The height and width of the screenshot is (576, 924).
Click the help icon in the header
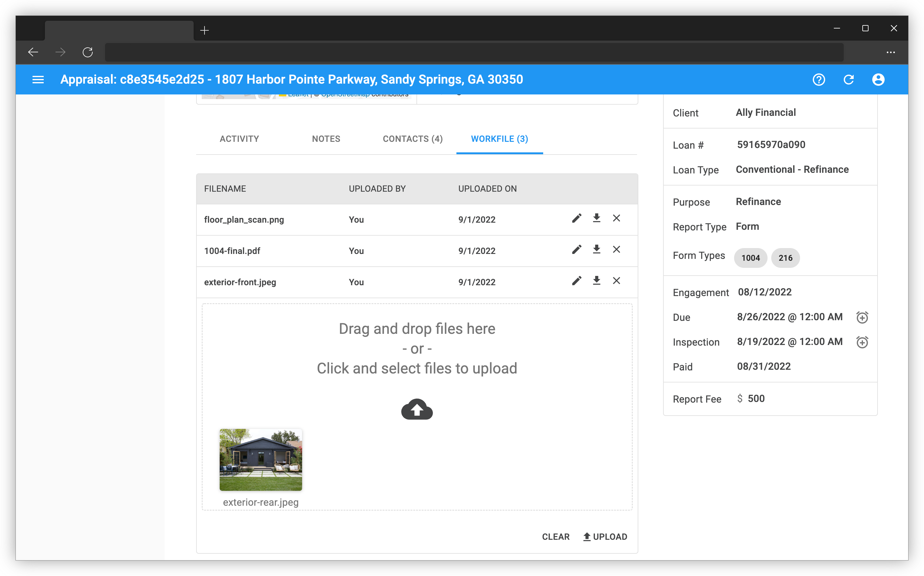(819, 80)
